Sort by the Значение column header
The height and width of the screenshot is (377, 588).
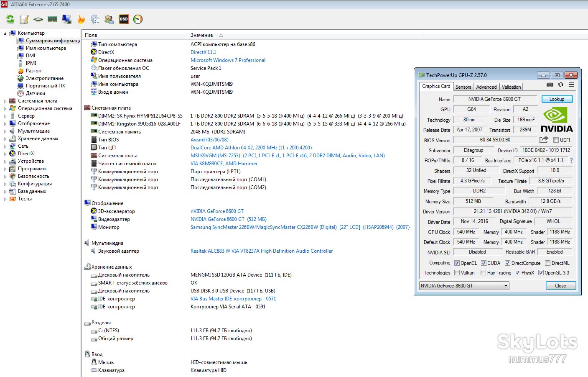coord(305,35)
